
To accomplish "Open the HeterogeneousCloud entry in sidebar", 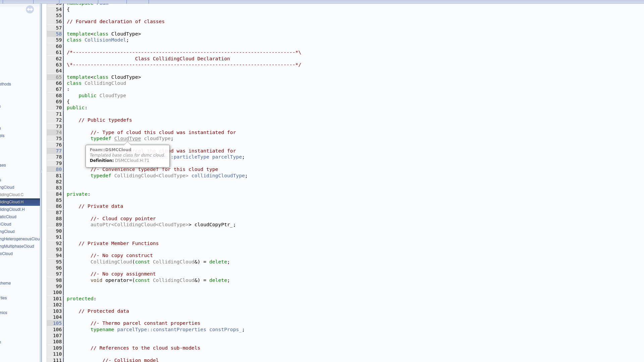I will pos(20,239).
